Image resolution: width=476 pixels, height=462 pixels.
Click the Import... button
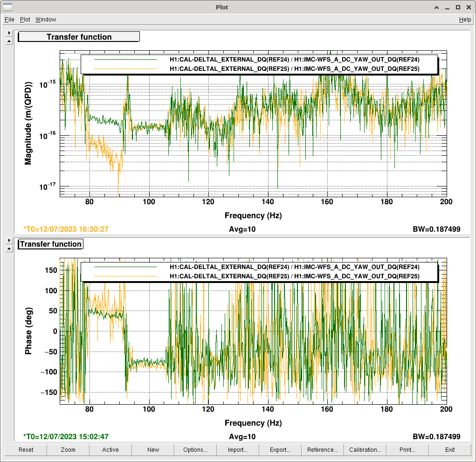(x=238, y=450)
